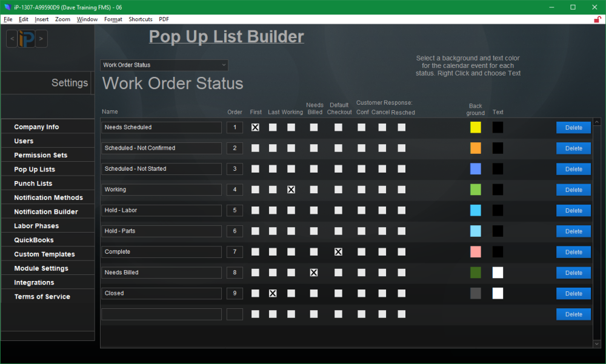
Task: Uncheck First for Needs Scheduled status
Action: pos(255,127)
